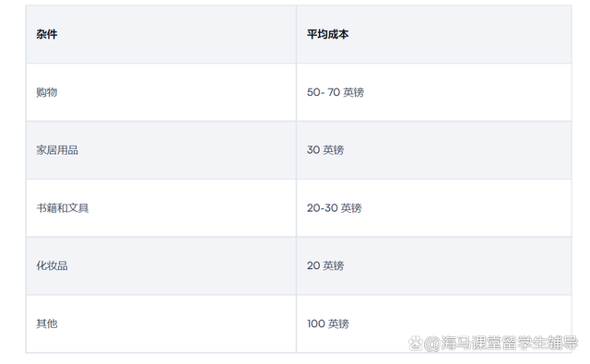Select the 购物 row label
590x364 pixels.
click(47, 92)
